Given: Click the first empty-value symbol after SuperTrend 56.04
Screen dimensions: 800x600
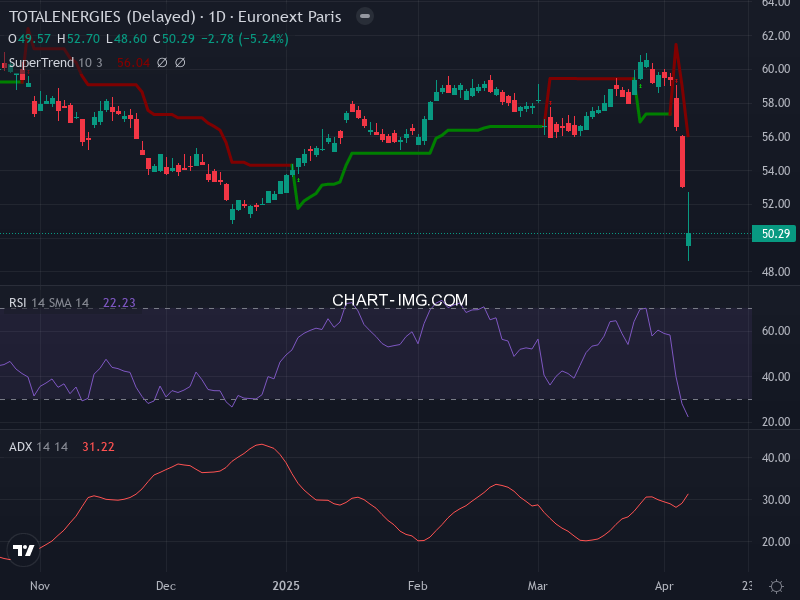Looking at the screenshot, I should [x=162, y=63].
